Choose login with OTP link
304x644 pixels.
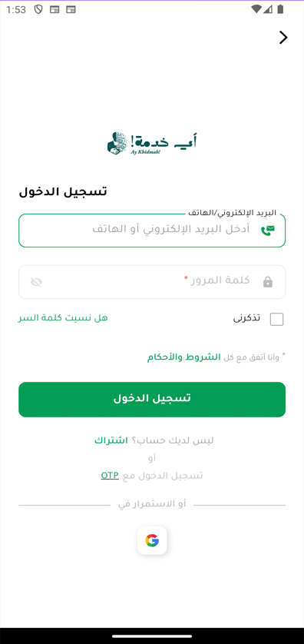(x=110, y=475)
